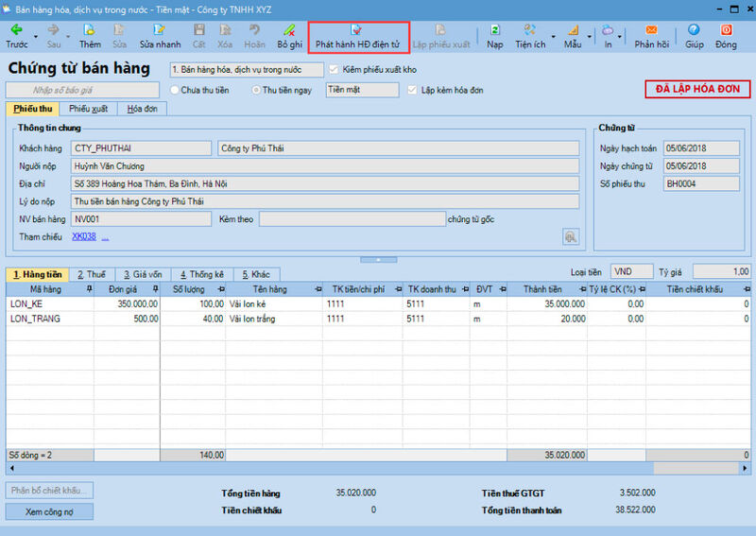
Task: Click the Sửa nhanh quick edit icon
Action: (x=160, y=31)
